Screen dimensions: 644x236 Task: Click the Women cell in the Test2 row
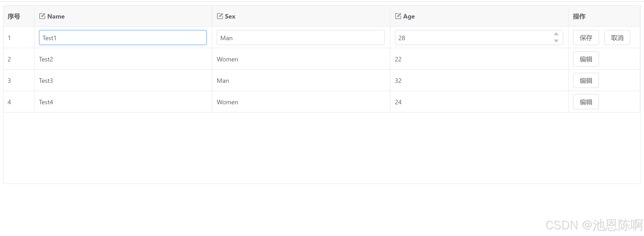227,59
